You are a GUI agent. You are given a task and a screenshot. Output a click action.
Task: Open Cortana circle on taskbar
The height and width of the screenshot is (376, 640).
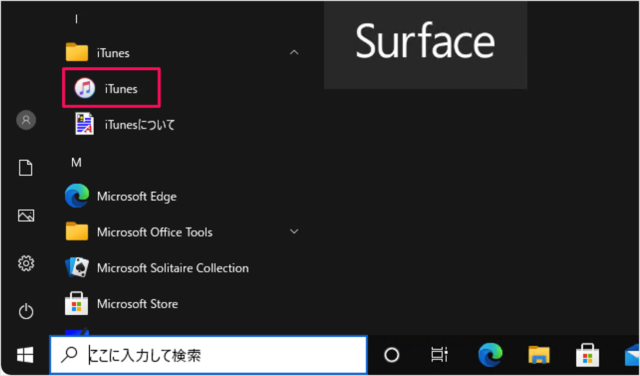click(392, 355)
